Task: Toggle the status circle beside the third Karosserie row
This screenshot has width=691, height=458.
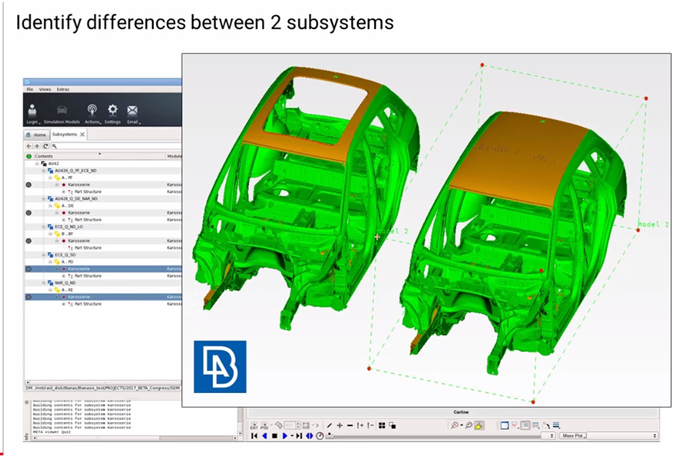Action: [x=29, y=241]
